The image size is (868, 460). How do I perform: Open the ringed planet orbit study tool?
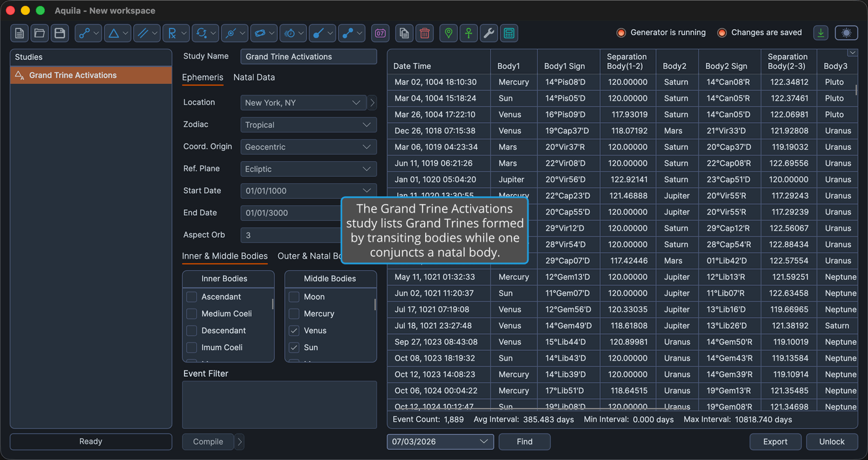[264, 33]
